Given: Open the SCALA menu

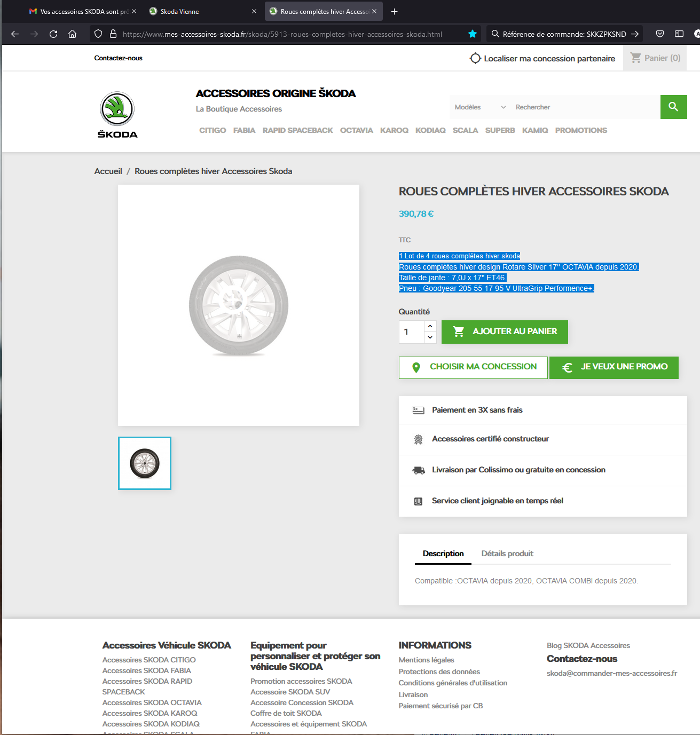Looking at the screenshot, I should [x=466, y=130].
